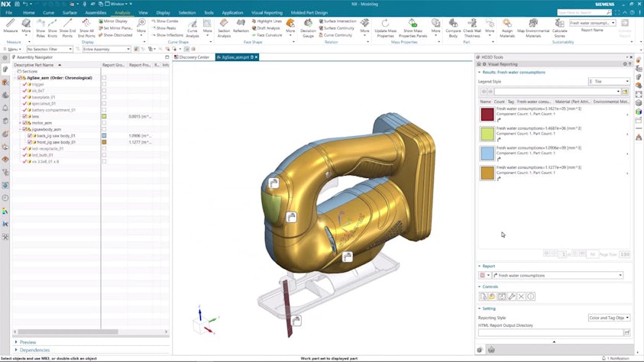Click Face Curvature command
Image resolution: width=644 pixels, height=362 pixels.
[267, 35]
